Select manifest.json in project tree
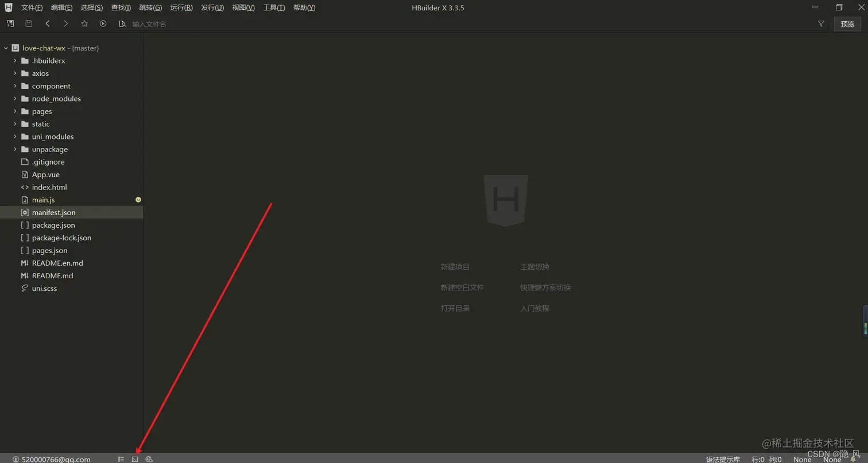The width and height of the screenshot is (868, 463). [53, 212]
